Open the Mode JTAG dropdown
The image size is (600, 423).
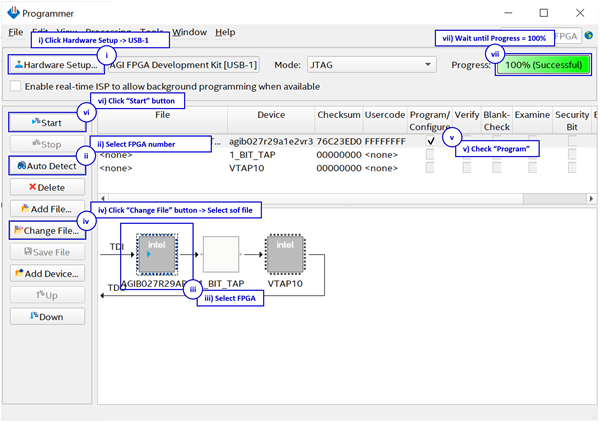372,65
